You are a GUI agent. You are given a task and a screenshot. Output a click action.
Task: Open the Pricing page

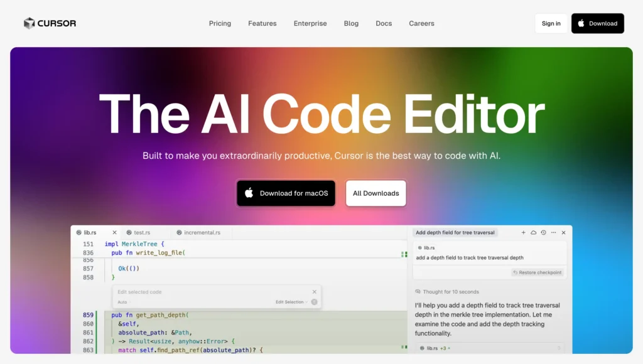tap(220, 23)
